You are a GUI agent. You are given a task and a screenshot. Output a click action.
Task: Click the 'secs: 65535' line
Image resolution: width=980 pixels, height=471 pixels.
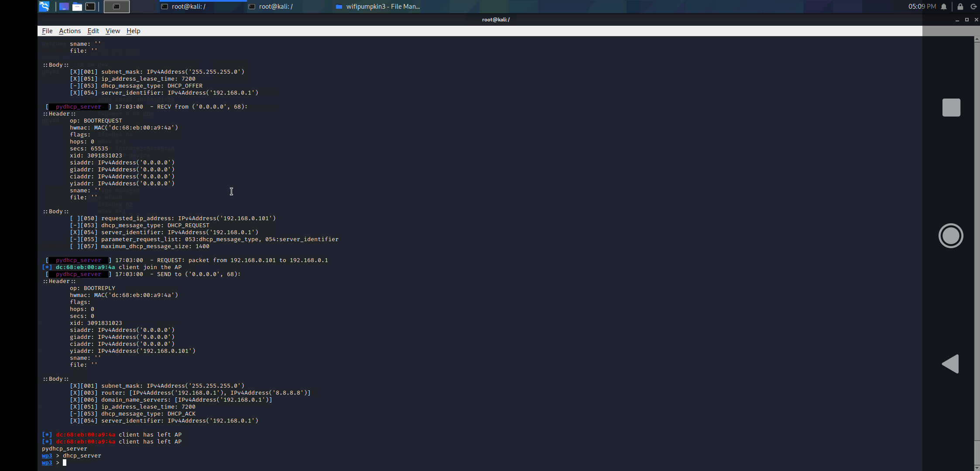point(89,149)
